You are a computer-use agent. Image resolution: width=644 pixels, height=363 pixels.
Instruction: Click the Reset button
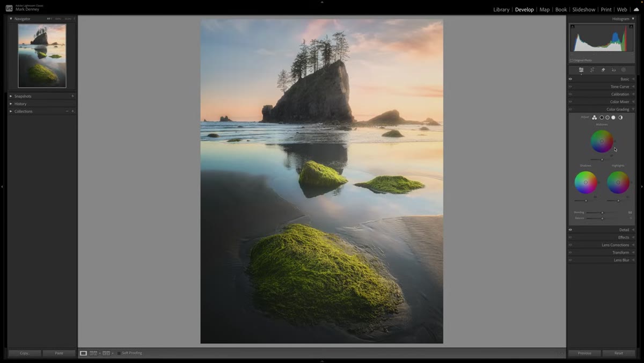[619, 353]
